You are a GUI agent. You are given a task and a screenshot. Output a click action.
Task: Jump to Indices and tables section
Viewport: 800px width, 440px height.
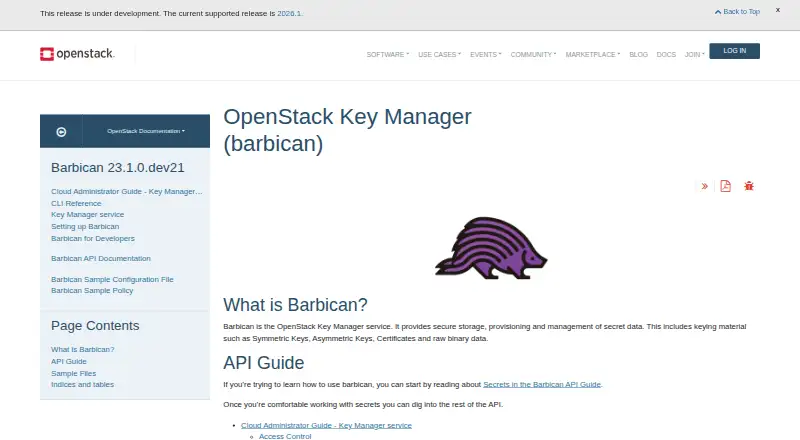pyautogui.click(x=82, y=384)
